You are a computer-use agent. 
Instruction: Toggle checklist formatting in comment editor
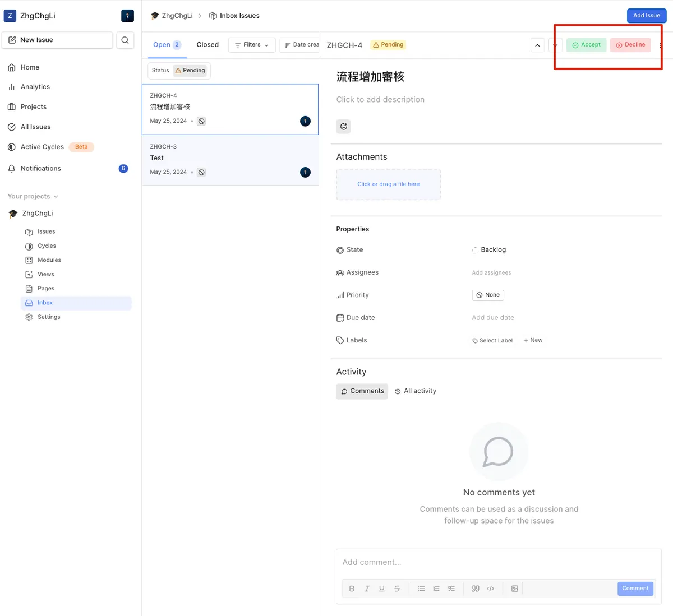click(x=451, y=589)
